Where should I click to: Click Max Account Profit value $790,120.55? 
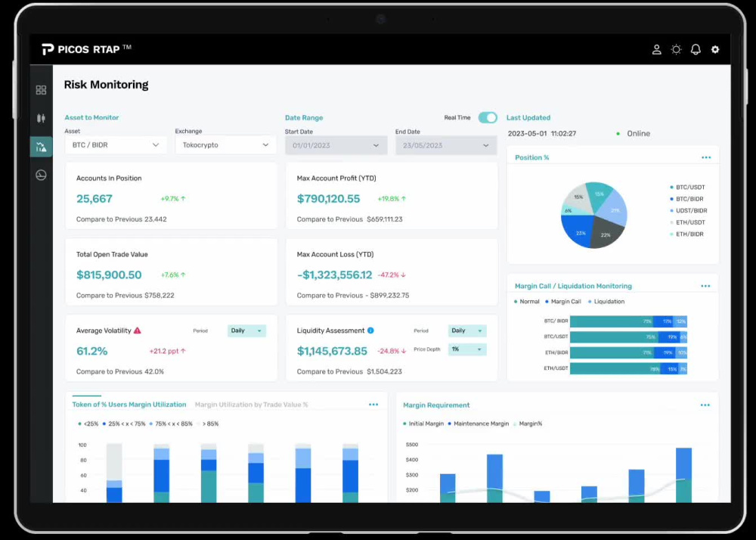pos(328,199)
